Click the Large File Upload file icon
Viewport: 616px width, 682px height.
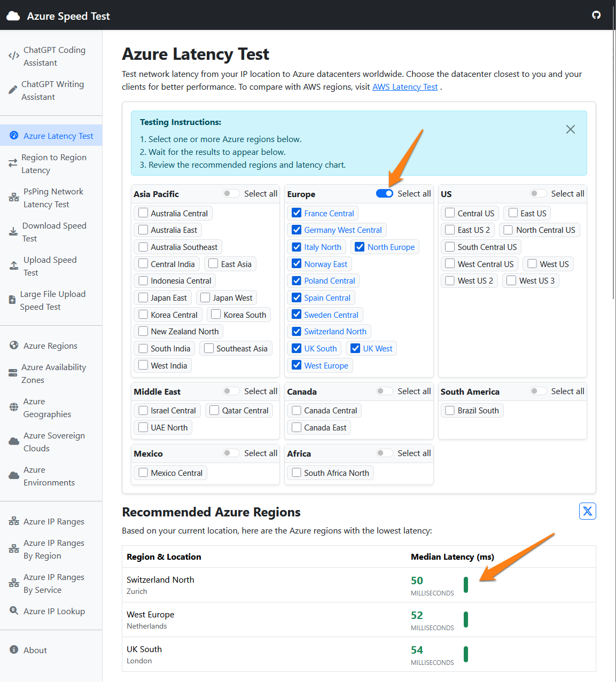[12, 300]
